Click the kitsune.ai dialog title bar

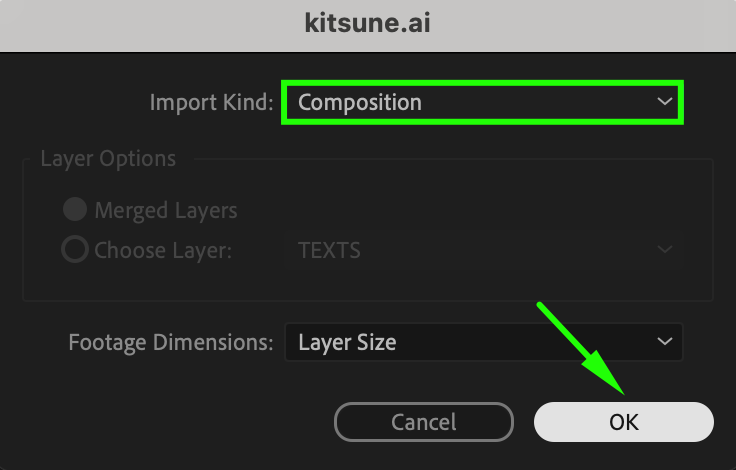(367, 24)
